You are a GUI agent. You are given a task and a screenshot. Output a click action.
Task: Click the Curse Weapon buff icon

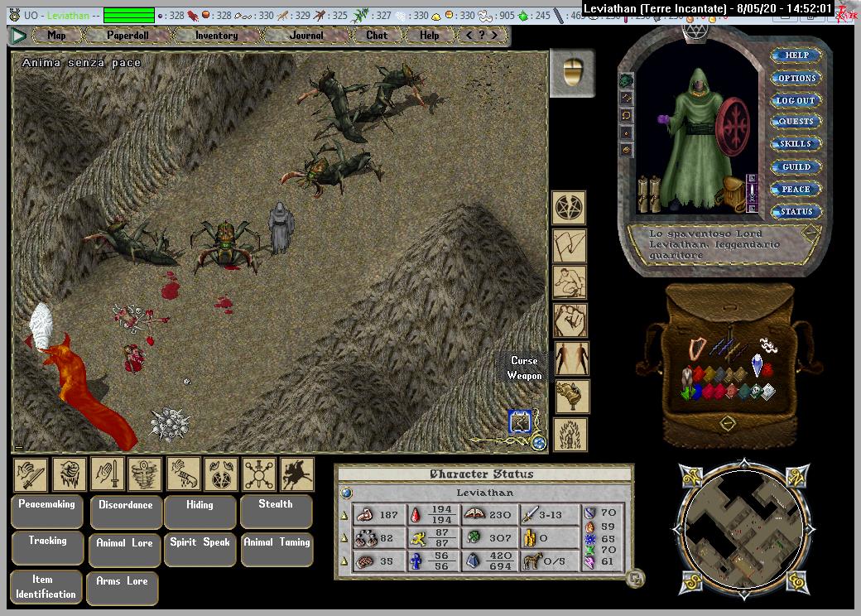coord(520,421)
